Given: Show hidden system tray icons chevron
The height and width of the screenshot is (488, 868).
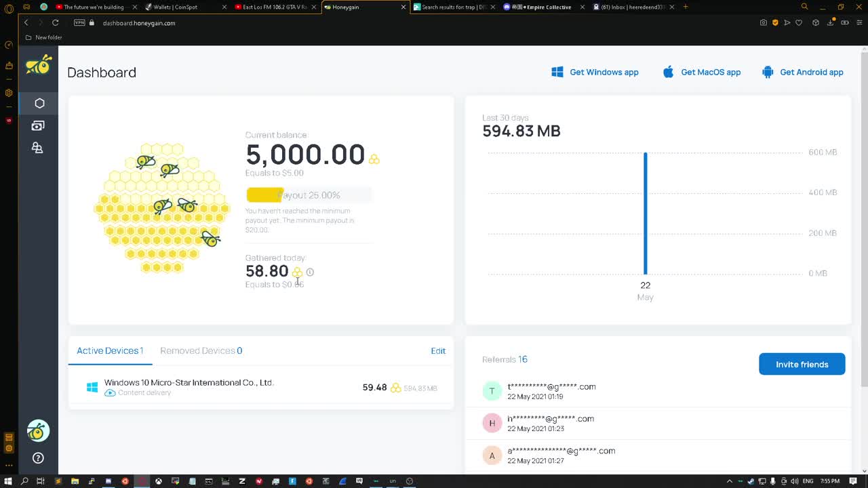Looking at the screenshot, I should click(730, 481).
